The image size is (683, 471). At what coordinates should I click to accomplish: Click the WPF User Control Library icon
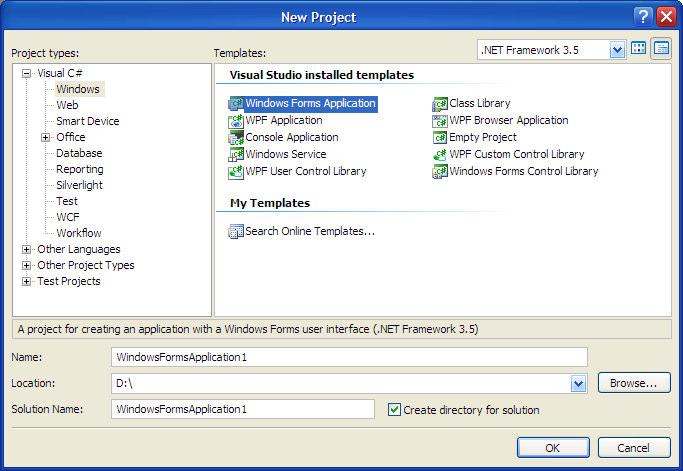coord(236,172)
